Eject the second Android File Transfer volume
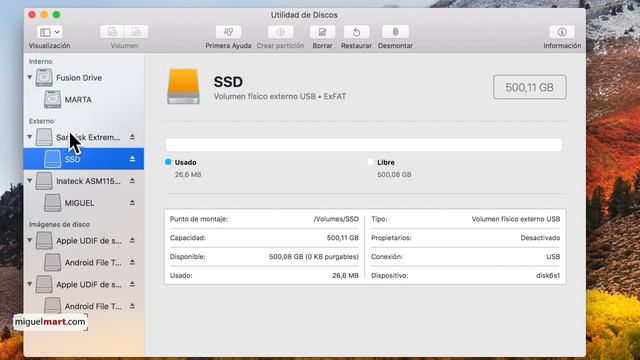 click(132, 306)
